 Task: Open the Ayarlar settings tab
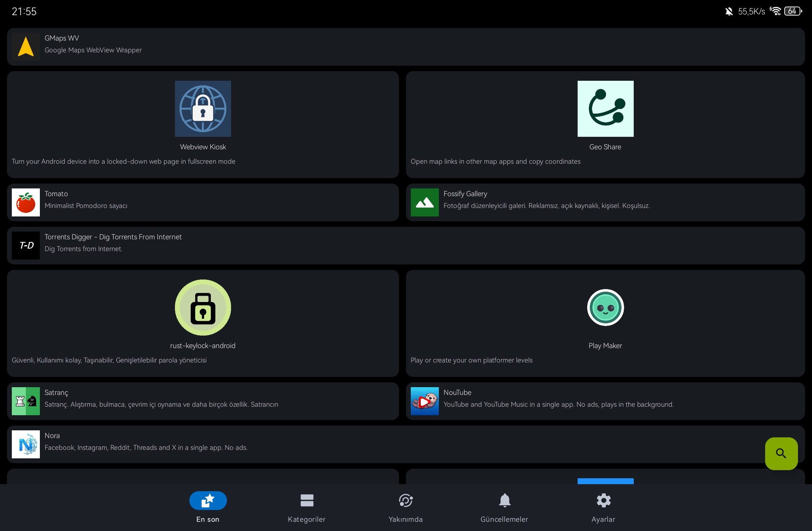tap(603, 507)
